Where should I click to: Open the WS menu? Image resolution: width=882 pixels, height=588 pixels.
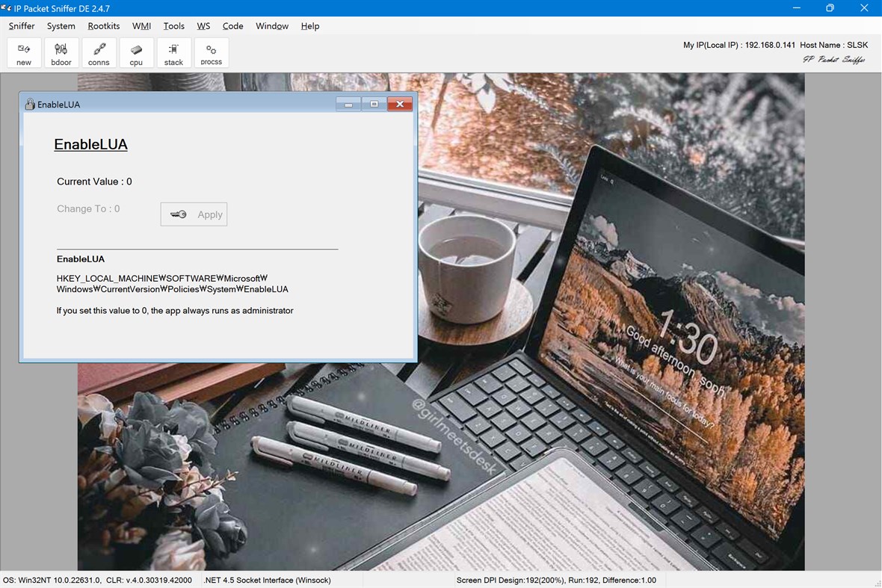tap(203, 26)
